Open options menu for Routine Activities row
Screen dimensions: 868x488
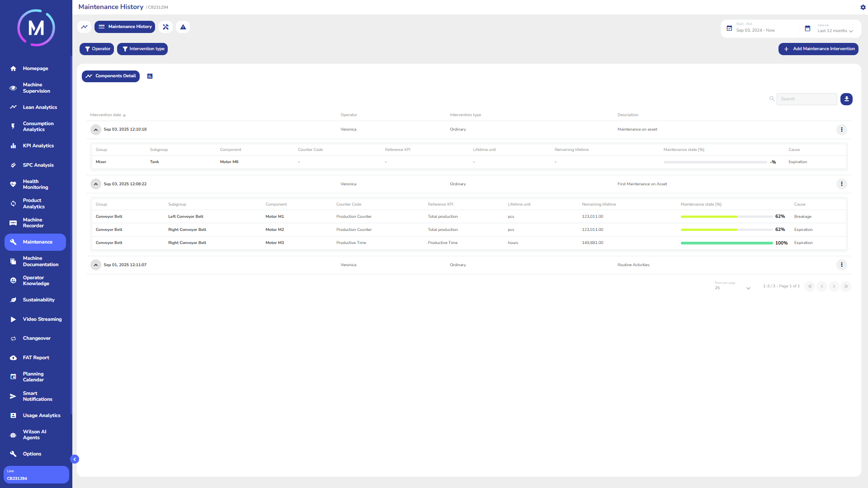(841, 265)
